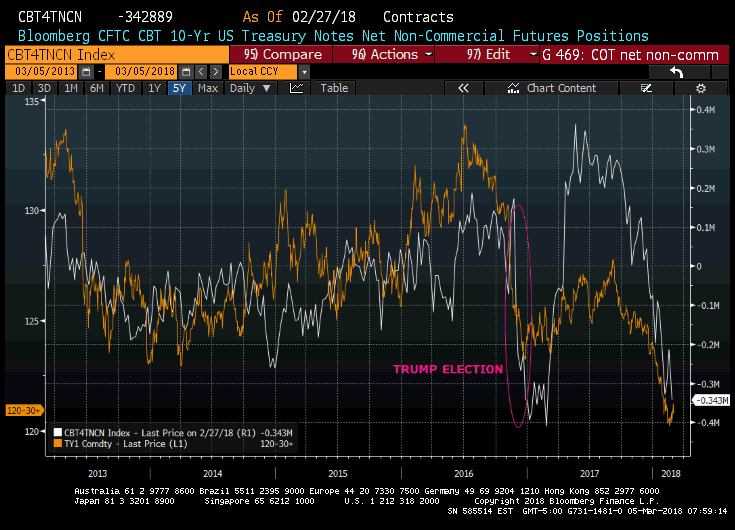The height and width of the screenshot is (530, 735).
Task: Click the -342889 last value in header
Action: 145,17
